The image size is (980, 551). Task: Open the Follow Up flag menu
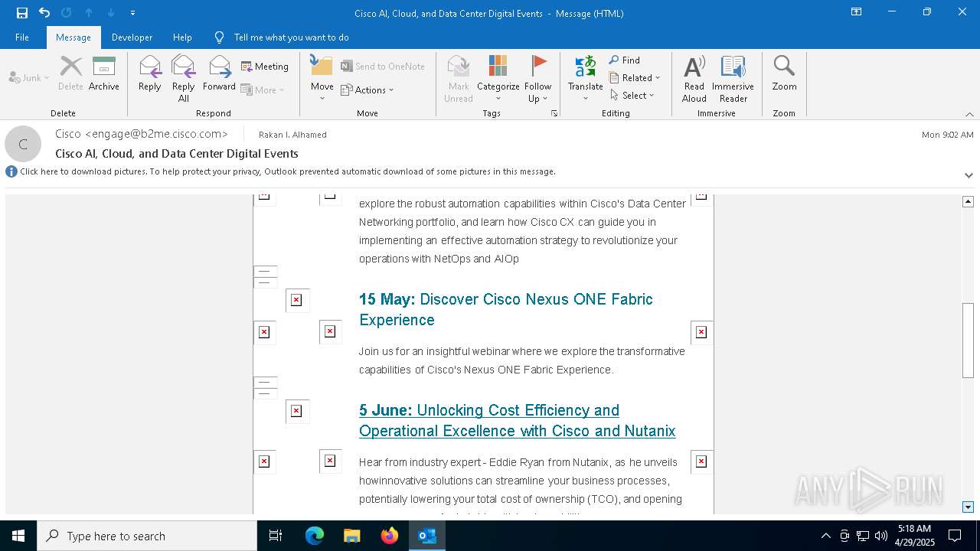(538, 78)
